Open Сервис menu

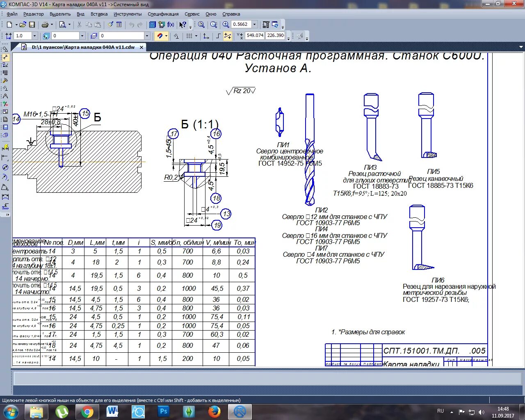point(192,14)
